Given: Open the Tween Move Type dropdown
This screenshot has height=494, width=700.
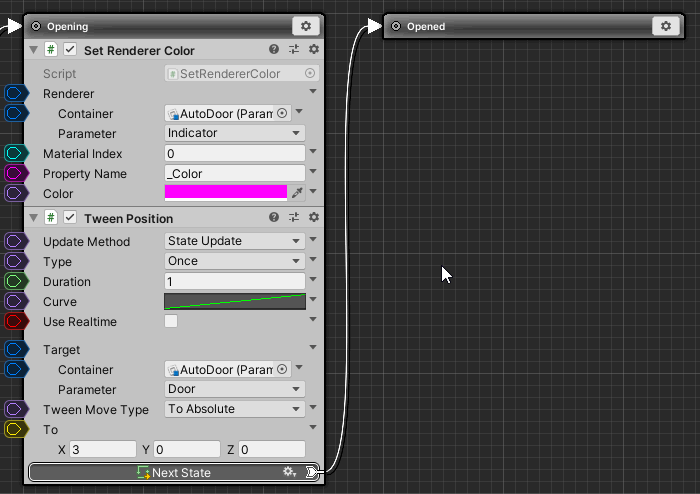Looking at the screenshot, I should [x=235, y=409].
